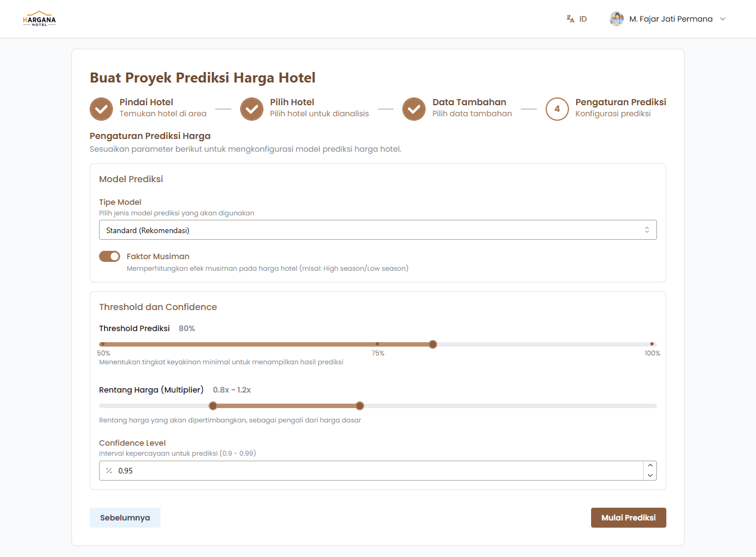
Task: Click the Threshold dan Confidence section title
Action: click(158, 307)
